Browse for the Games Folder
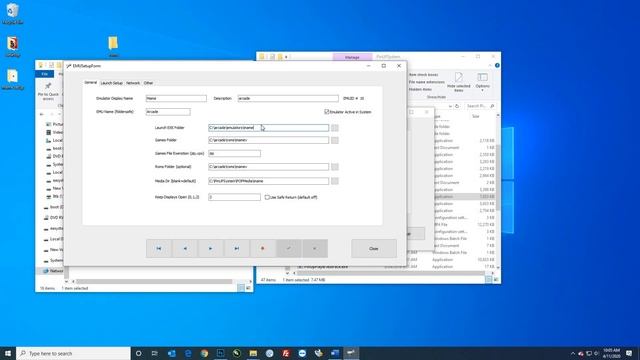The height and width of the screenshot is (360, 640). [x=335, y=140]
